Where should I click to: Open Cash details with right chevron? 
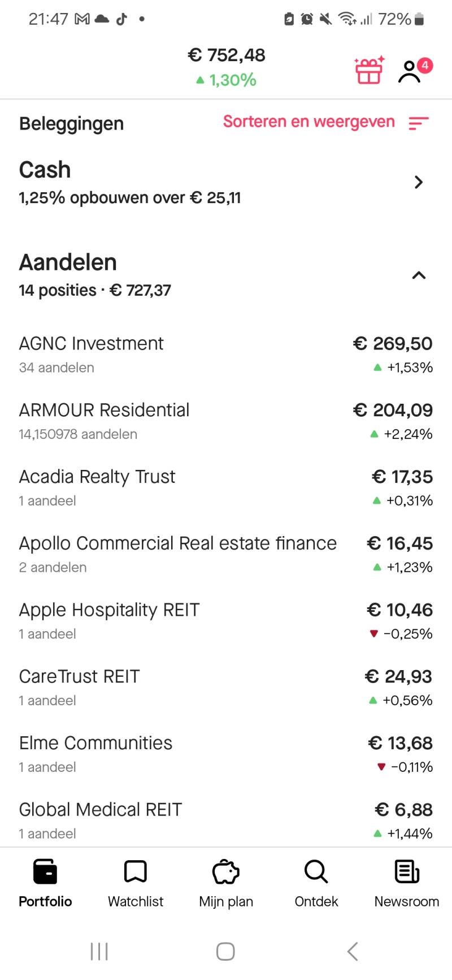pyautogui.click(x=419, y=182)
